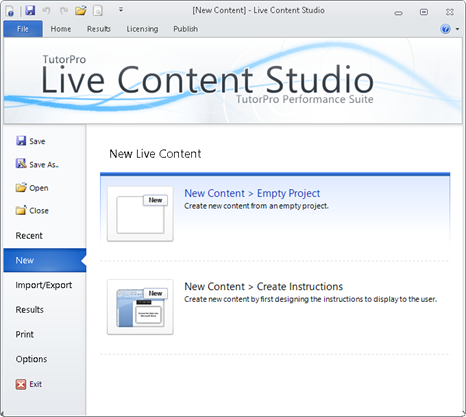Click the 'Create new content by first designing' description
The width and height of the screenshot is (466, 417).
[x=310, y=299]
